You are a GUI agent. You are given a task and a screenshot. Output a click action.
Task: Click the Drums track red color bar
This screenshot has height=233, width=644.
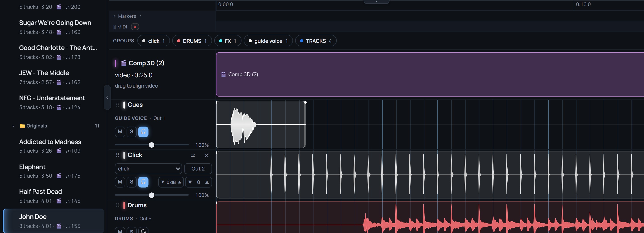tap(124, 205)
